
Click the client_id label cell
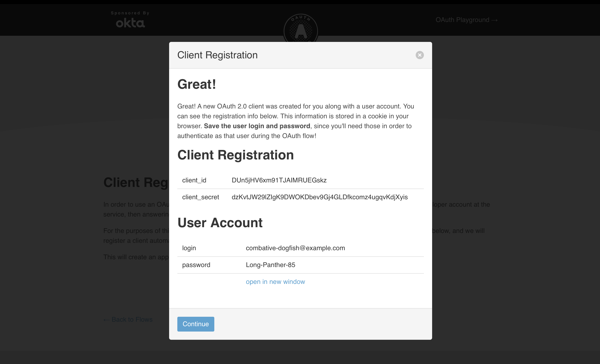point(194,180)
